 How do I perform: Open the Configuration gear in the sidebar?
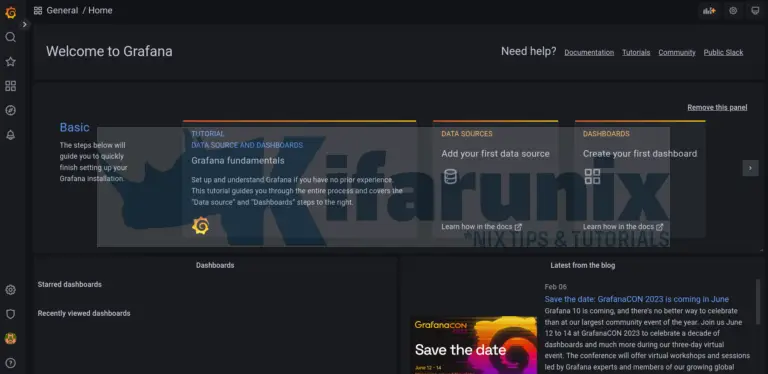pyautogui.click(x=10, y=290)
